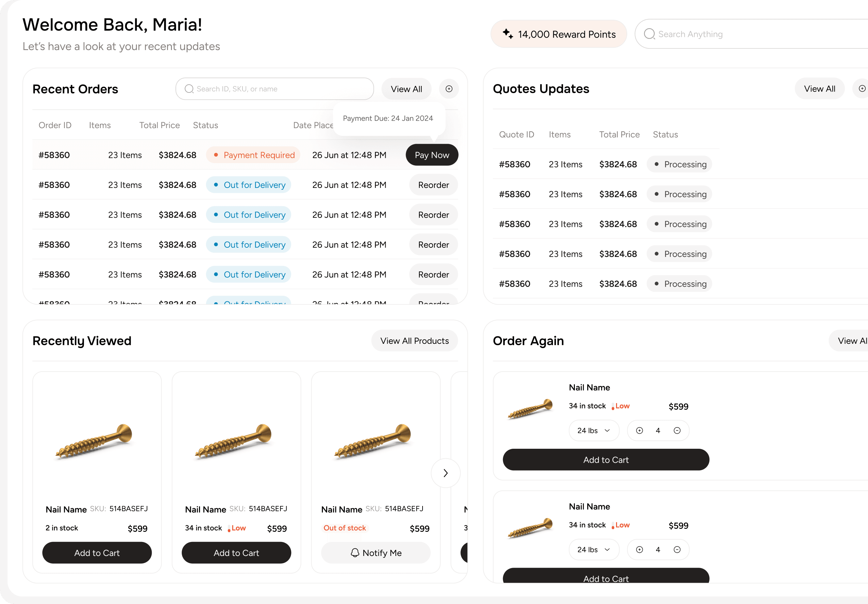Viewport: 868px width, 604px height.
Task: Click Notify Me on the out of stock nail
Action: (376, 553)
